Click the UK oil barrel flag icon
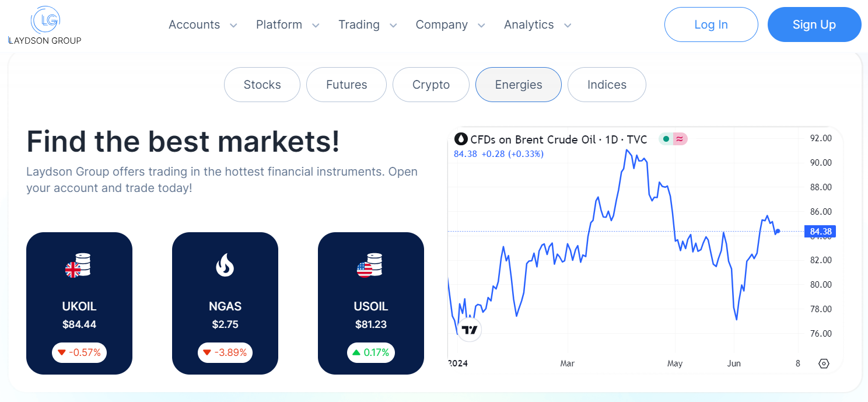Image resolution: width=868 pixels, height=402 pixels. (78, 265)
